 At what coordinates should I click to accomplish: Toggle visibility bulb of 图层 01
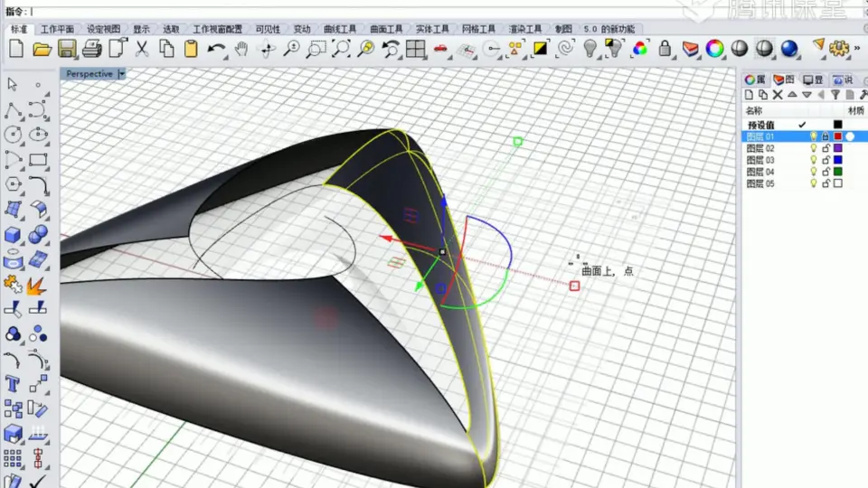[x=813, y=136]
